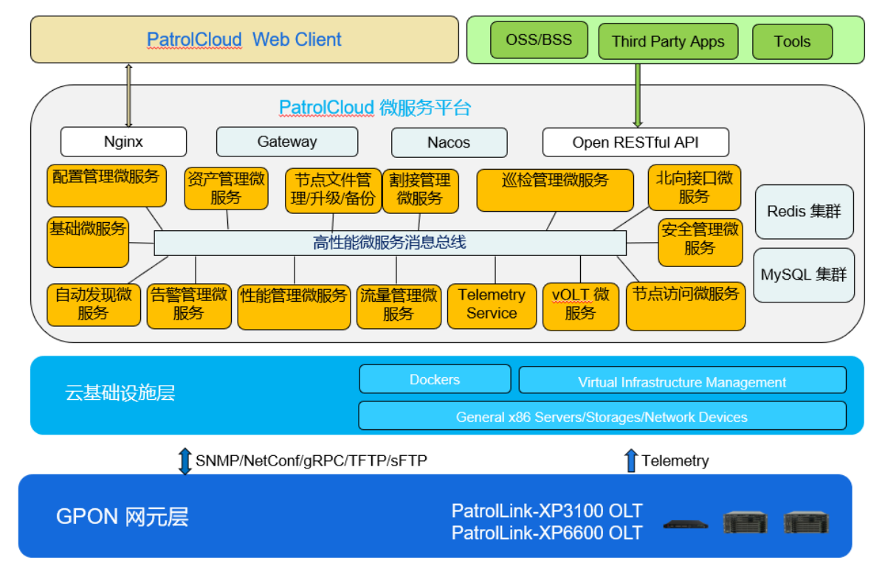Click the 安全管理微服务 block

700,243
